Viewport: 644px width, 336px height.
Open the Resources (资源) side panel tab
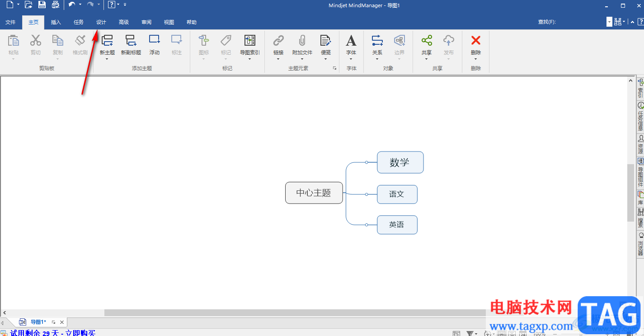tap(640, 145)
